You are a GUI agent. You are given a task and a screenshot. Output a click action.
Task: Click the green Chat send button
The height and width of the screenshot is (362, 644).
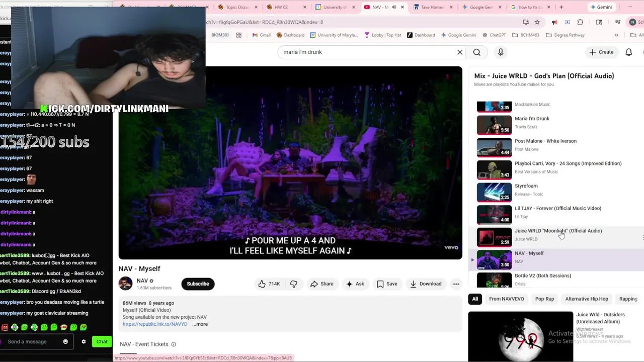coord(102,342)
